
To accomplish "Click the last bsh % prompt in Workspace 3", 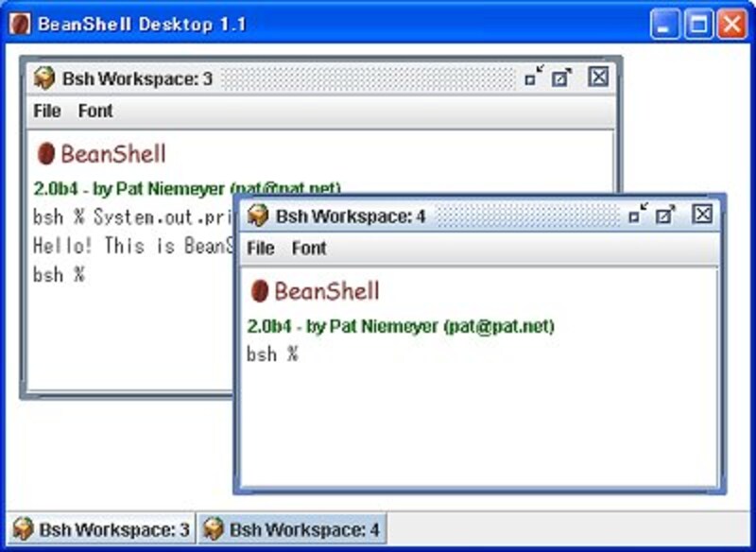I will coord(60,275).
